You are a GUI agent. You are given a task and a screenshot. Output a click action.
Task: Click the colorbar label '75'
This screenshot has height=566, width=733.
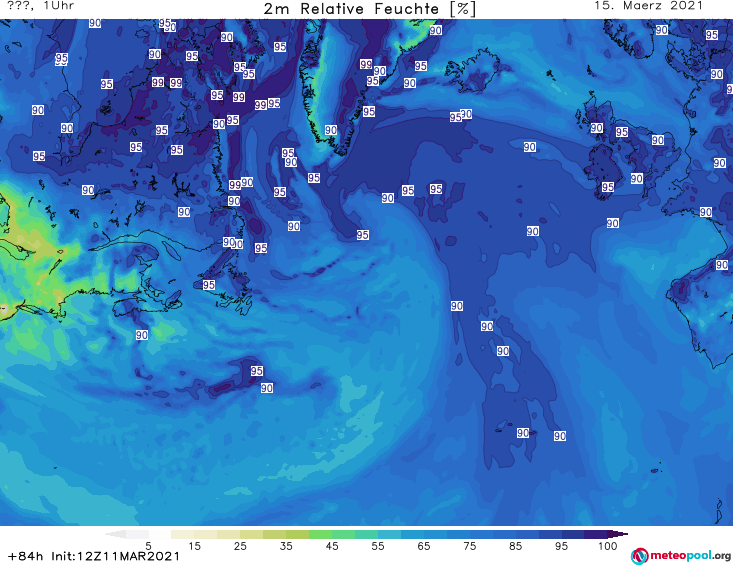(470, 546)
